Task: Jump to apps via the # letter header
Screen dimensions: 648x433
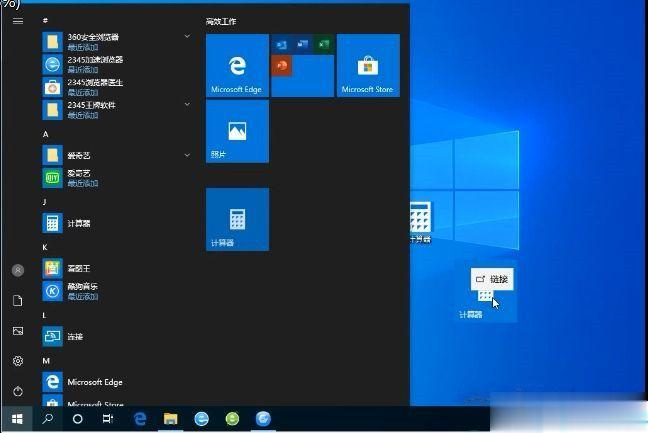Action: [x=45, y=20]
